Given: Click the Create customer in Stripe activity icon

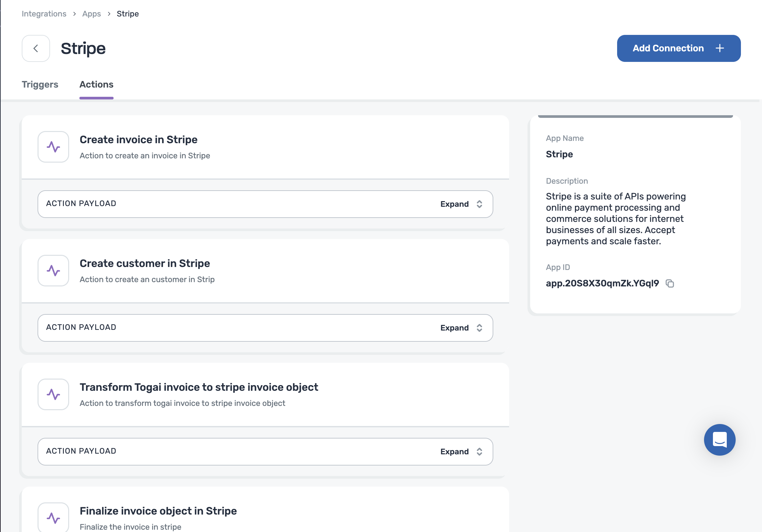Looking at the screenshot, I should click(53, 271).
